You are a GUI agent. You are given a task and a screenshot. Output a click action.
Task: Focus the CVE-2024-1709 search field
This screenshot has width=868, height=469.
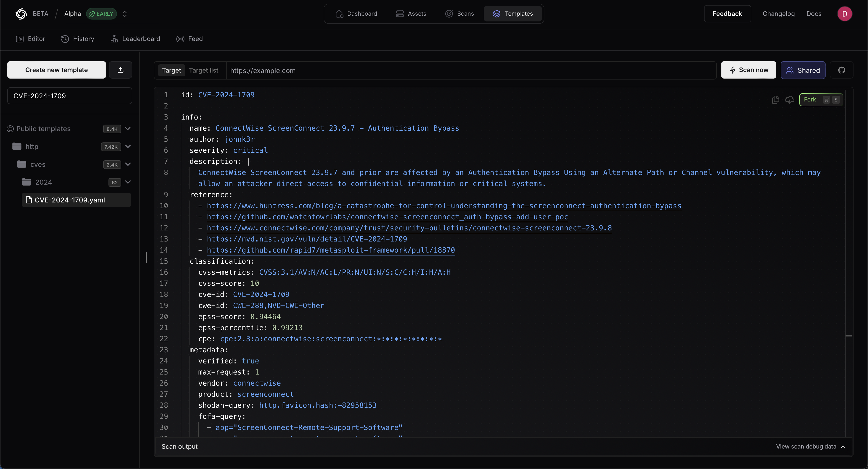pos(69,96)
